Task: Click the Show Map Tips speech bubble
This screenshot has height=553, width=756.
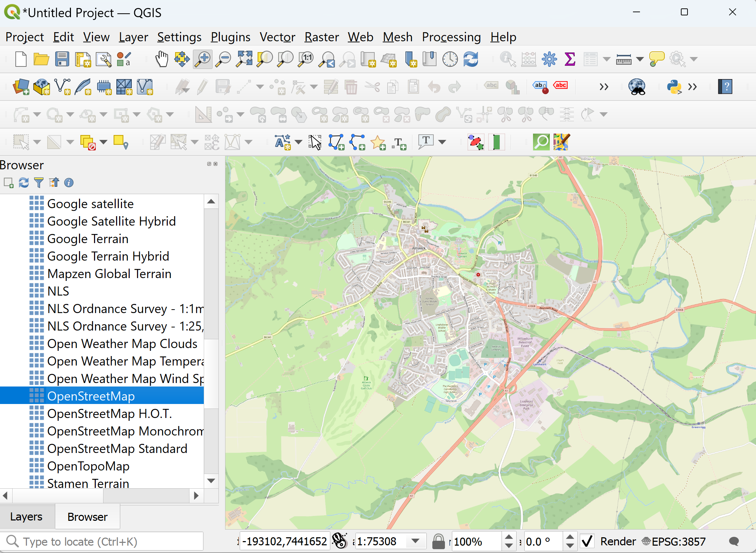Action: point(656,59)
